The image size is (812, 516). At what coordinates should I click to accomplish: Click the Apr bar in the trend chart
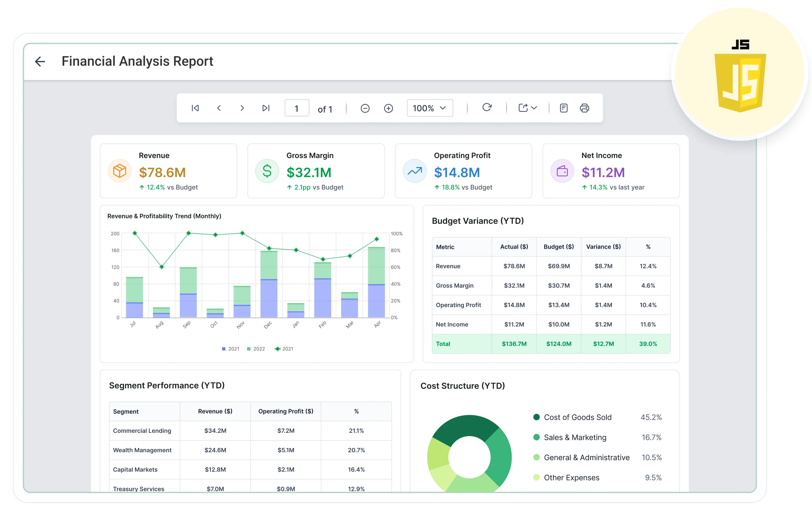[376, 283]
